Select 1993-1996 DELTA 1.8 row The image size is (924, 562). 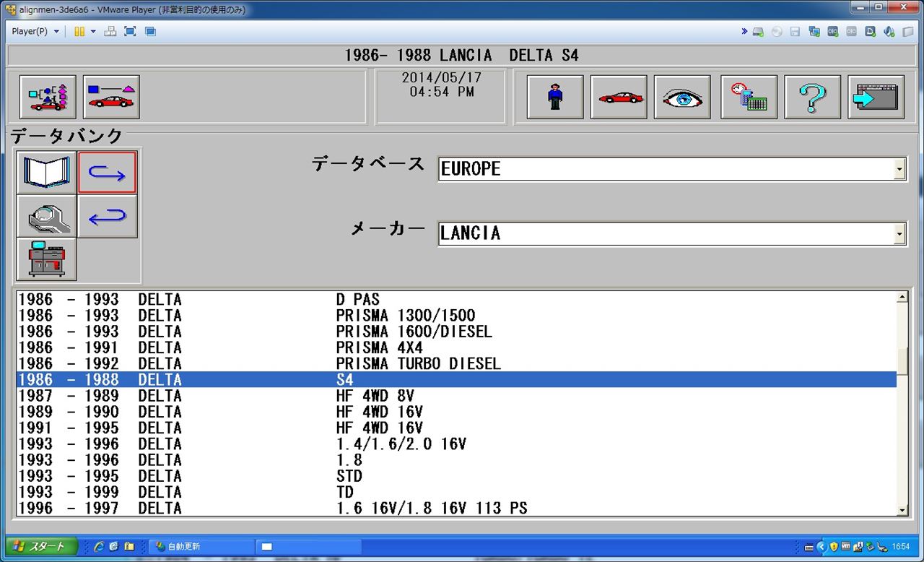tap(456, 460)
